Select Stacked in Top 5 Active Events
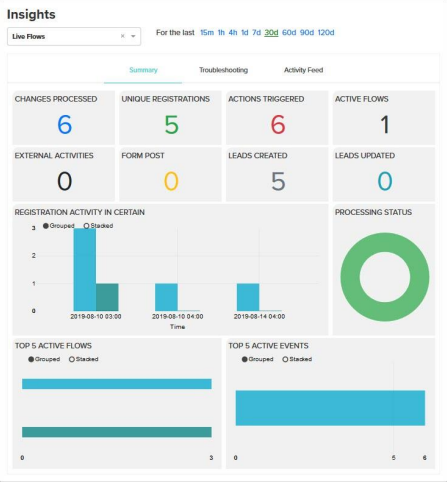 point(297,359)
